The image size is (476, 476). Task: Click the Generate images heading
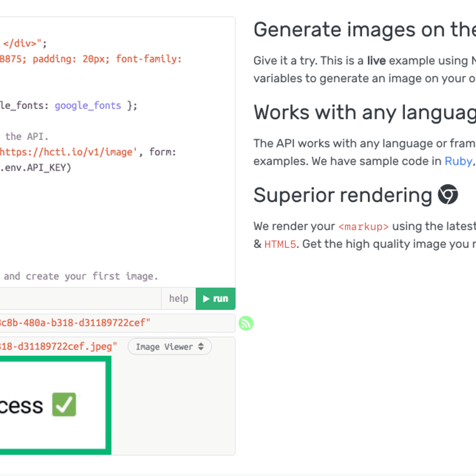point(357,29)
